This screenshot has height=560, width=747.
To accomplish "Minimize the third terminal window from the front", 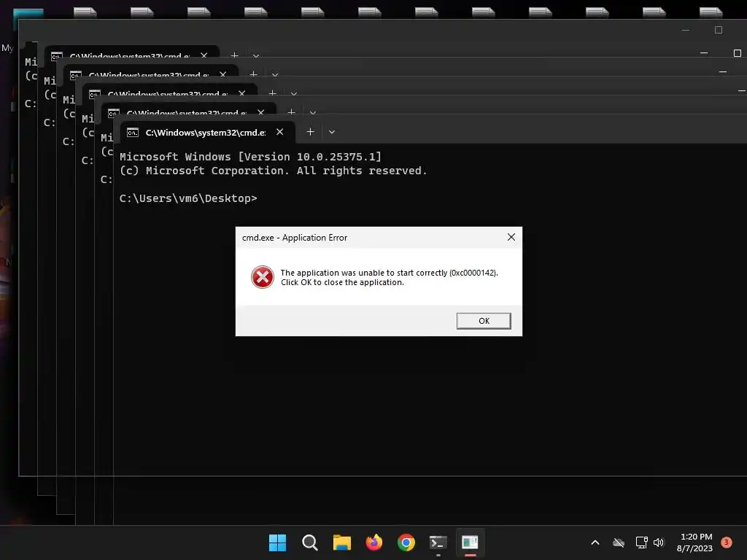I will pyautogui.click(x=741, y=90).
